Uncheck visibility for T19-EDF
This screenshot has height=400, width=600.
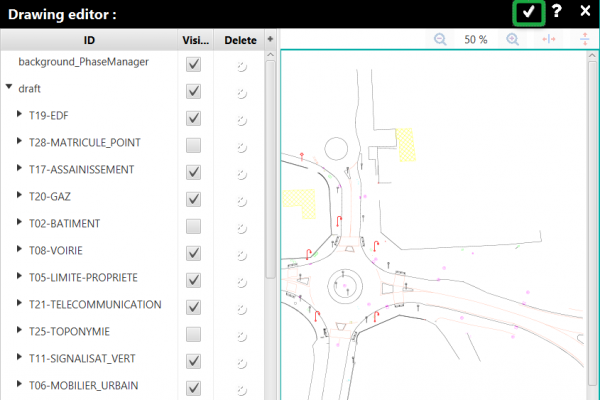193,118
